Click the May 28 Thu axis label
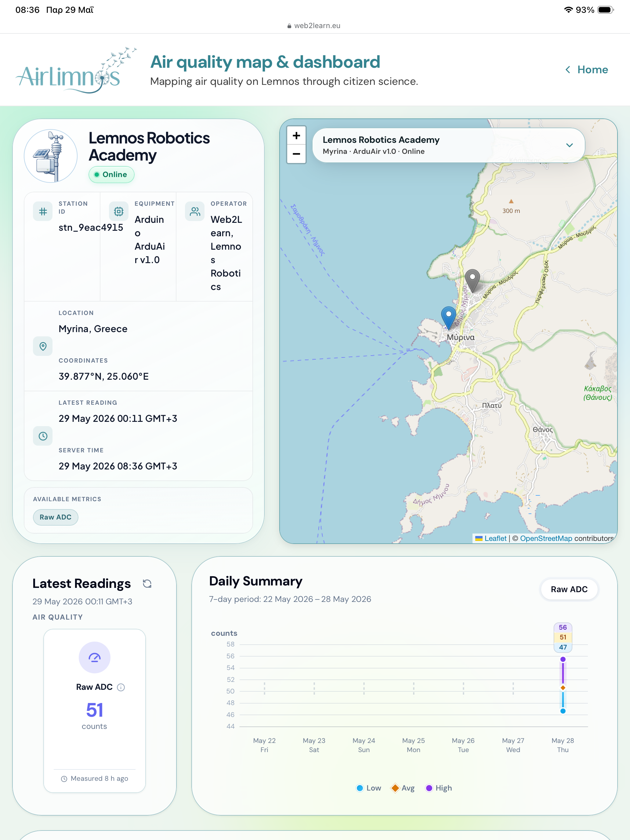 [x=563, y=745]
